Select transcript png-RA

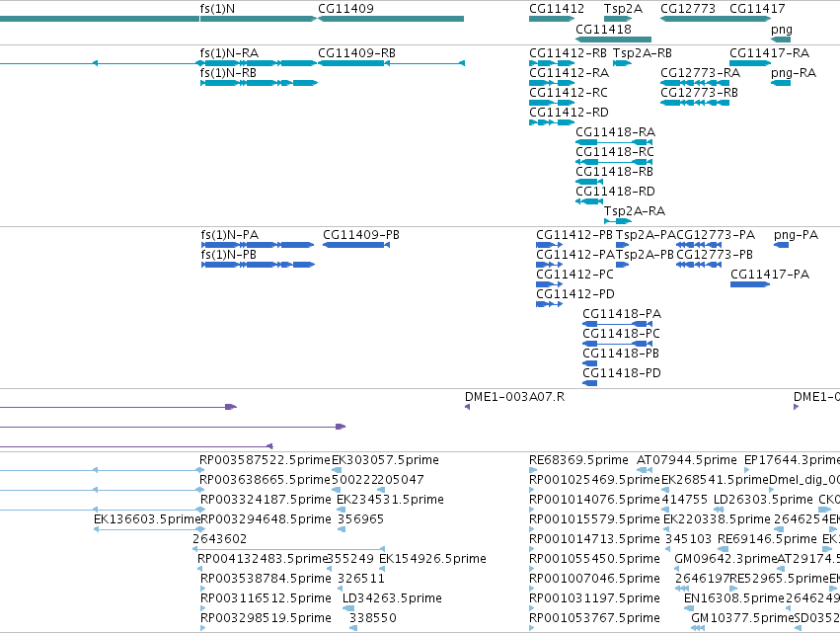coord(781,83)
